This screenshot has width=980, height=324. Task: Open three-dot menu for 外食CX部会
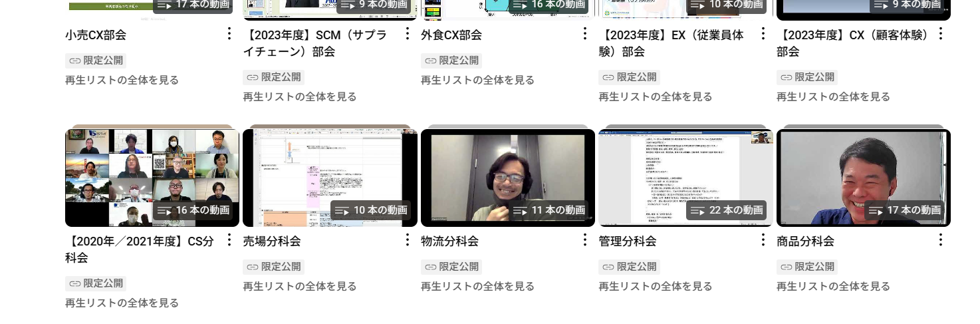[585, 34]
